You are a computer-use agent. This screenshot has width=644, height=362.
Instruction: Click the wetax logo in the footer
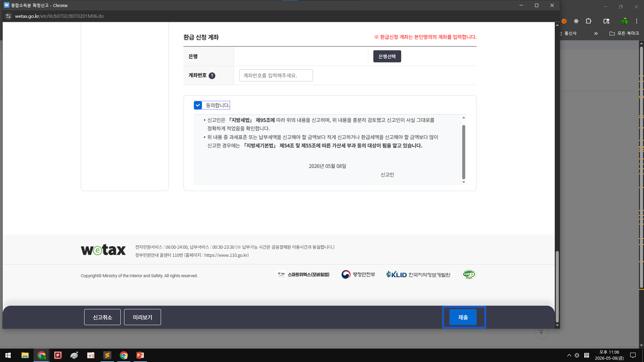click(103, 250)
